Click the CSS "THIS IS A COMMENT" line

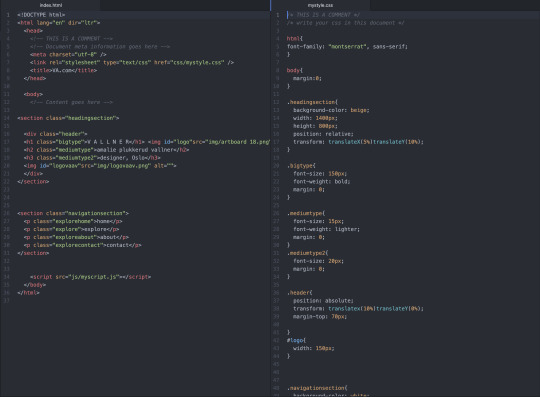(323, 15)
